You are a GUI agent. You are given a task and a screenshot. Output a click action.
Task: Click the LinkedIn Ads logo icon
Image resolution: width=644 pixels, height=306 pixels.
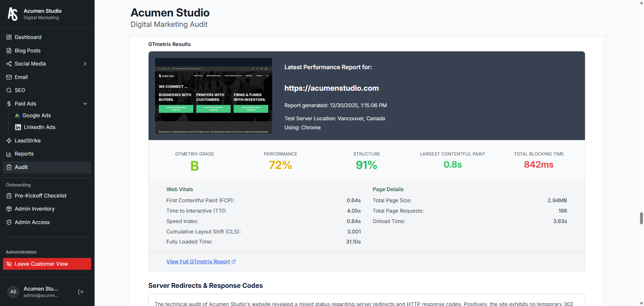(x=18, y=127)
